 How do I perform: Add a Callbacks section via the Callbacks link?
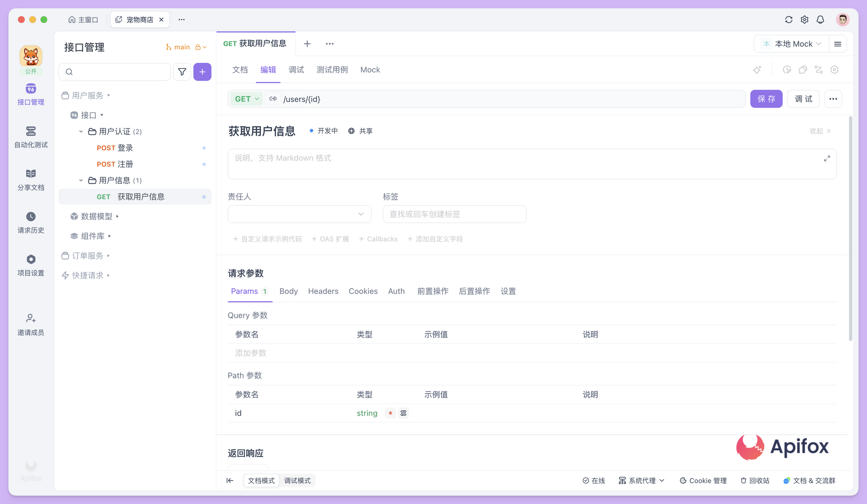point(378,239)
